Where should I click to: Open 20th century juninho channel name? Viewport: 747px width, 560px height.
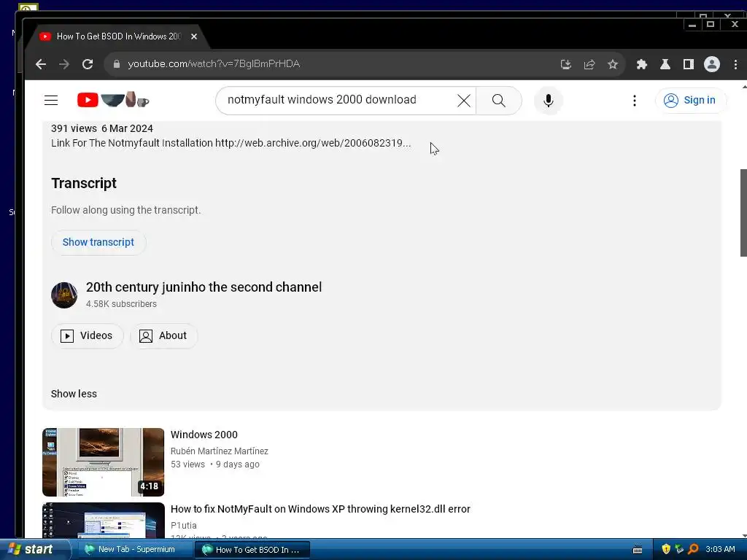(204, 287)
